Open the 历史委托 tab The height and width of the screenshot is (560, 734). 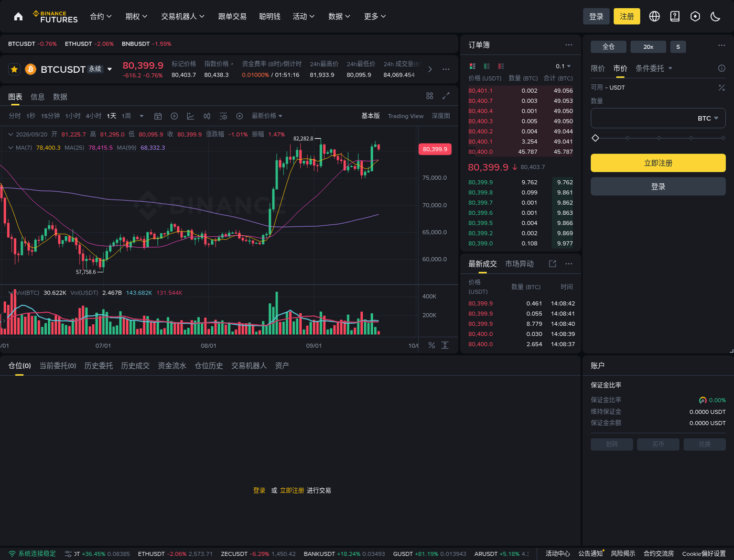tap(99, 366)
